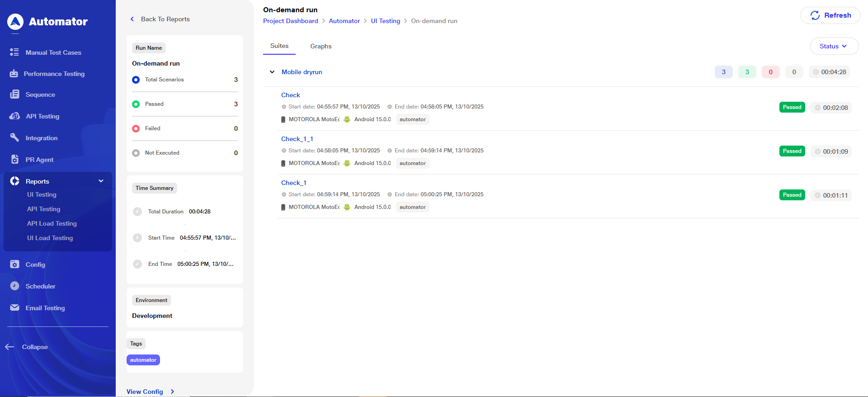
Task: Select the Passed scenarios radio indicator
Action: (x=136, y=104)
